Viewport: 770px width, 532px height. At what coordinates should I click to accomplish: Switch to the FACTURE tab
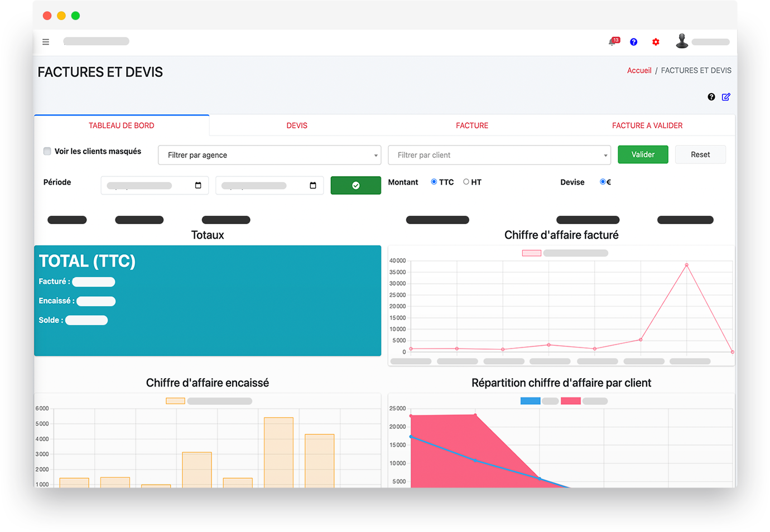coord(472,125)
